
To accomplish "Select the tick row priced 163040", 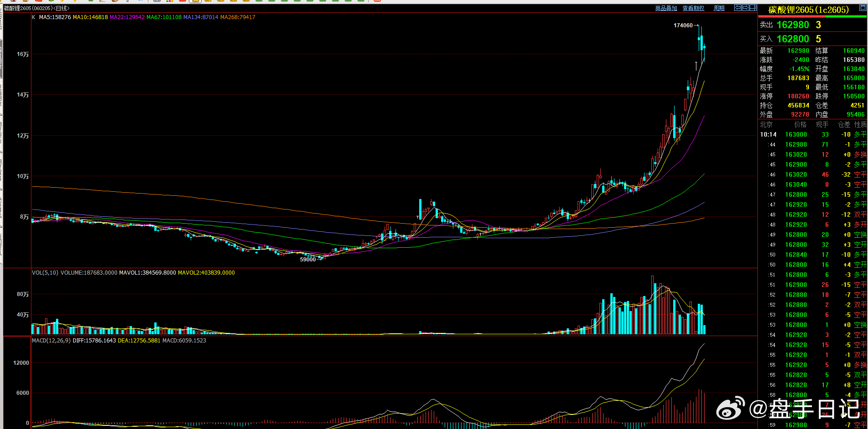I will pos(813,185).
